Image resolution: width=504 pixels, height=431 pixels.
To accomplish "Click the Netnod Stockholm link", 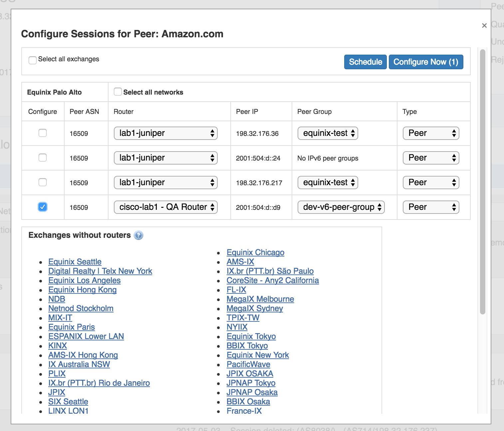I will tap(81, 308).
